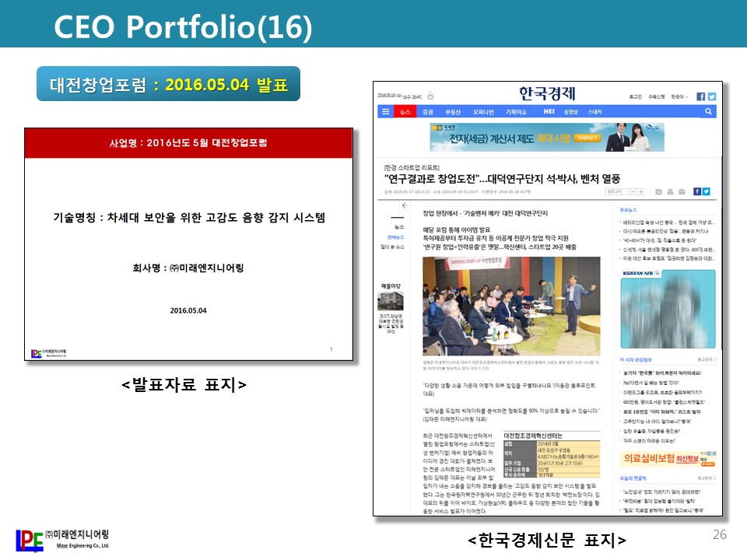Click the red 사업명 header on the cover slide
The height and width of the screenshot is (560, 747).
(188, 143)
